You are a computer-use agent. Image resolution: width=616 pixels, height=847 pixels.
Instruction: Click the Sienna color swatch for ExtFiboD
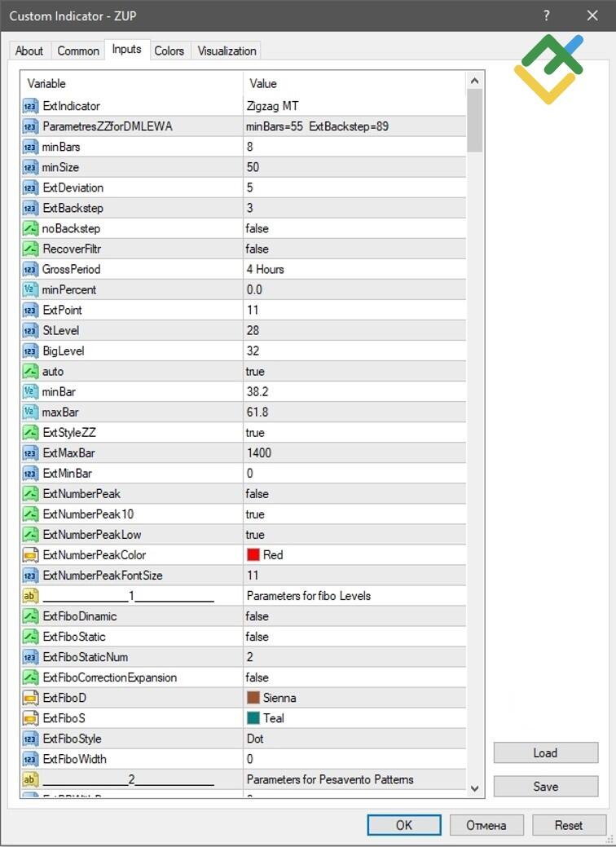(253, 698)
